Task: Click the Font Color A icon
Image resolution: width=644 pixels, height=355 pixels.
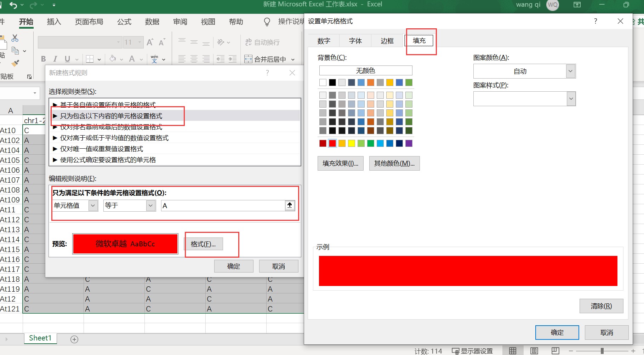Action: [132, 59]
